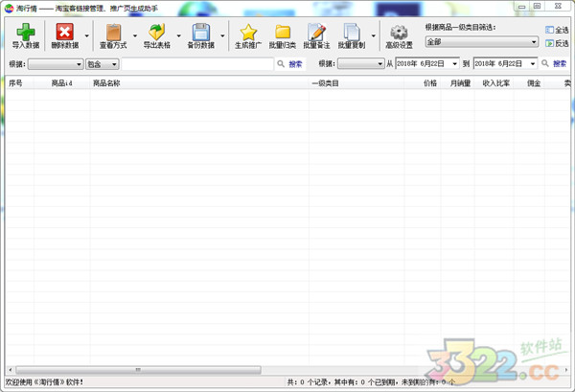This screenshot has width=575, height=392.
Task: Open the left 根据 field dropdown
Action: [x=56, y=64]
